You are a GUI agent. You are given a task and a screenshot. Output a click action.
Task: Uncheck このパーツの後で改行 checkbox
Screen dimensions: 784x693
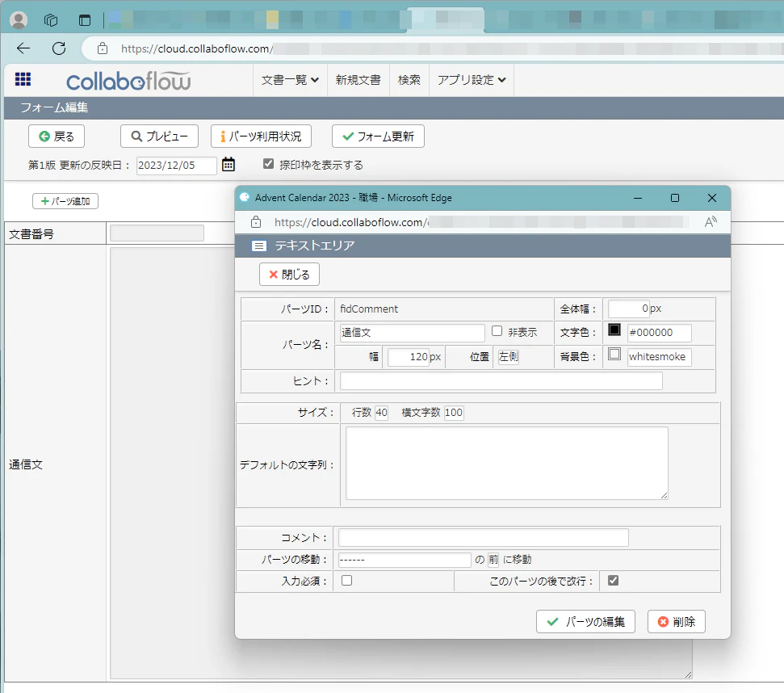tap(613, 581)
